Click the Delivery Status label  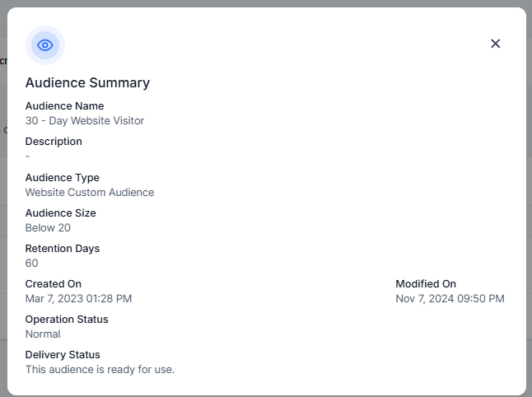pos(63,355)
